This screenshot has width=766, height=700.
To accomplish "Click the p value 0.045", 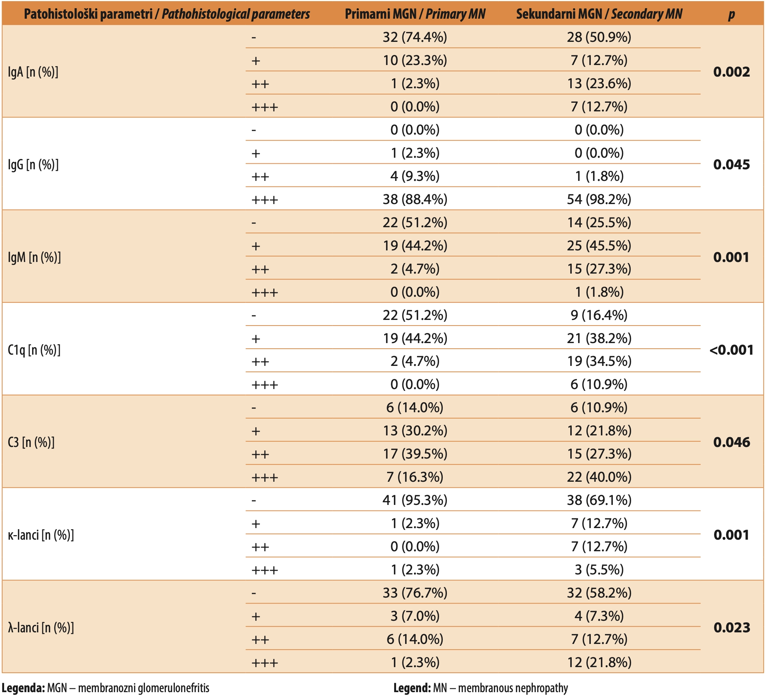I will 731,164.
